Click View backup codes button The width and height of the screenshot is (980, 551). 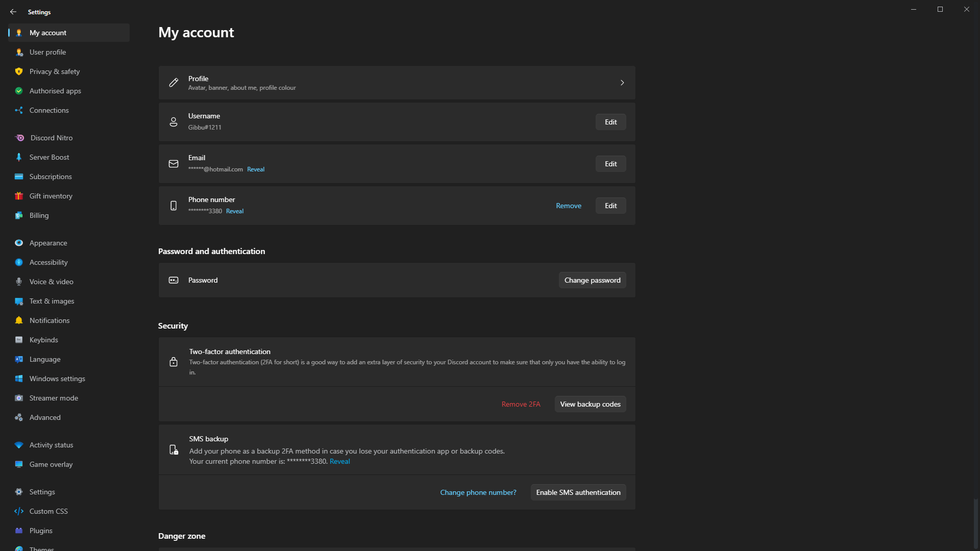pos(590,404)
